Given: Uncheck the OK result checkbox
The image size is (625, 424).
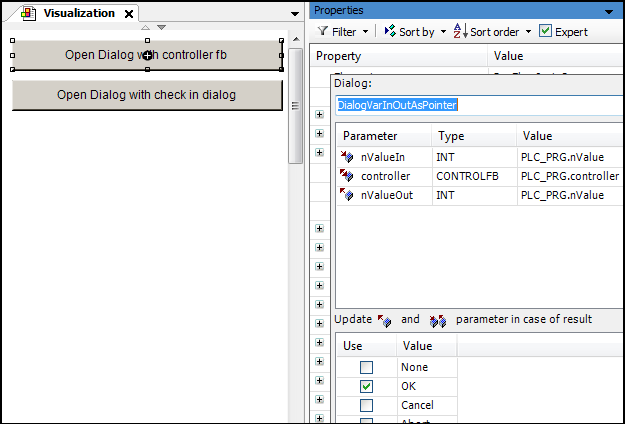Looking at the screenshot, I should tap(366, 386).
